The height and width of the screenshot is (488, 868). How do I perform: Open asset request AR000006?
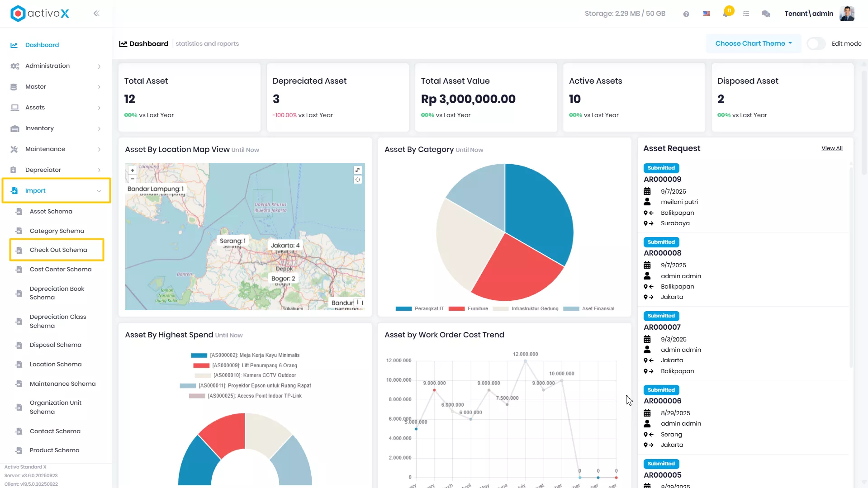(x=662, y=401)
